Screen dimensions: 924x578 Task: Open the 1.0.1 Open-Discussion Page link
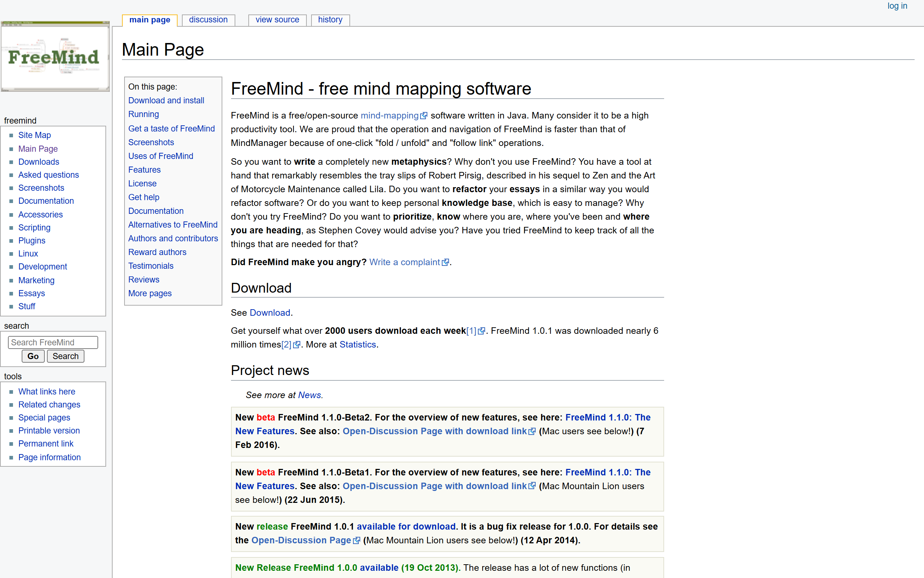(x=301, y=540)
